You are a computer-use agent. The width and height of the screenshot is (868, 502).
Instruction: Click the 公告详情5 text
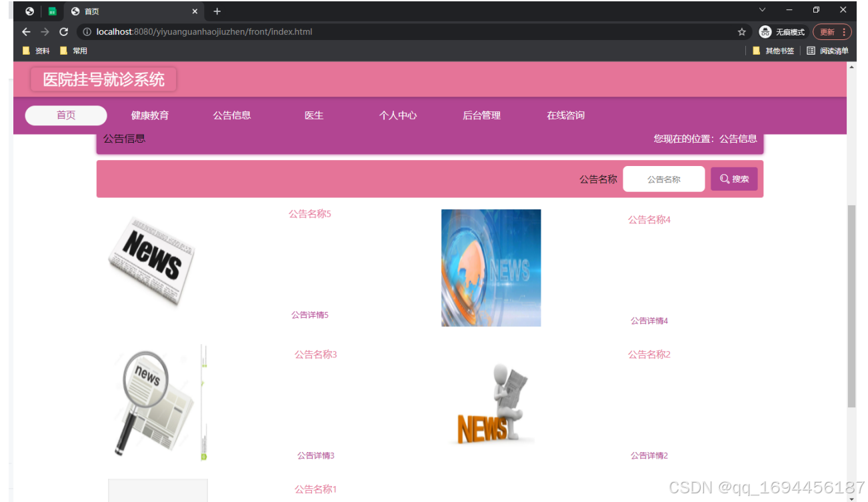coord(309,315)
